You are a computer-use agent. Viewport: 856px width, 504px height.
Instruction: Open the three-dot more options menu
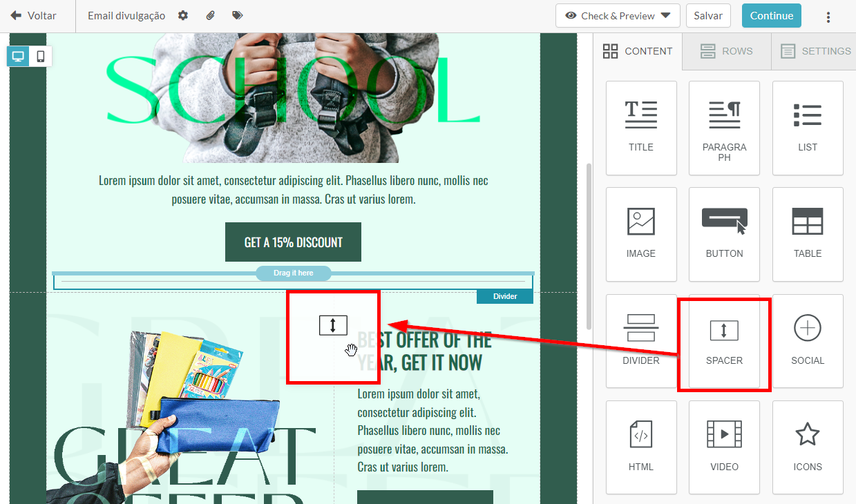point(828,17)
